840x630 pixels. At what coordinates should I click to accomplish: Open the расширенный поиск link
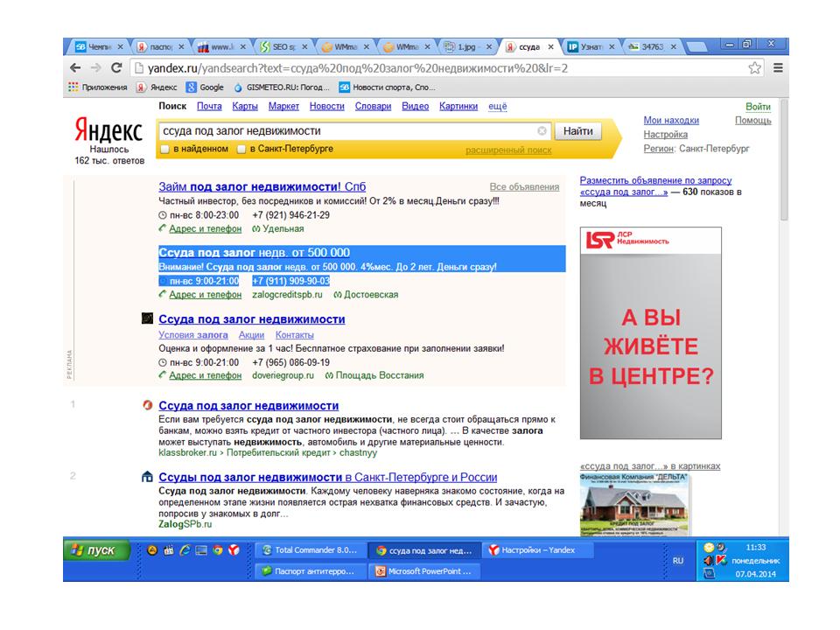(x=508, y=150)
